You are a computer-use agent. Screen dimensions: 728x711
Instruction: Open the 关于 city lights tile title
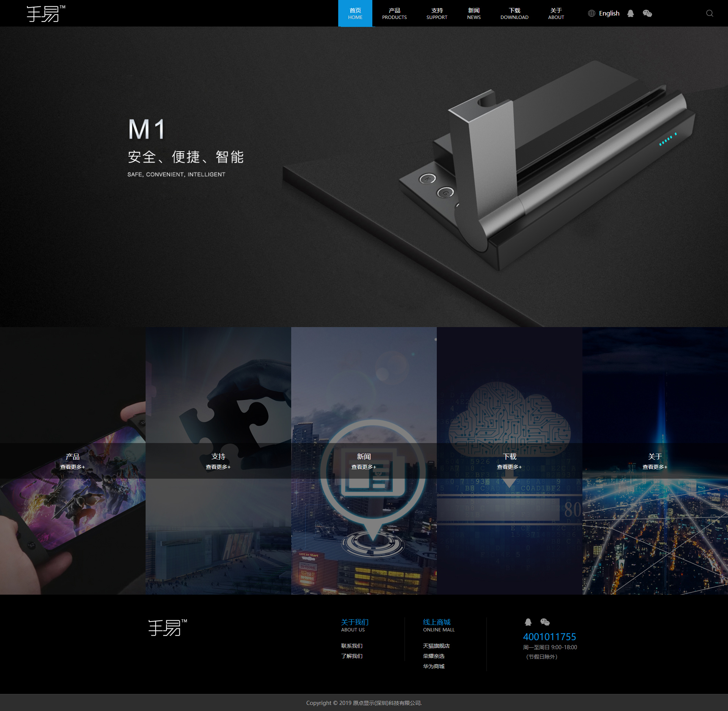coord(655,456)
